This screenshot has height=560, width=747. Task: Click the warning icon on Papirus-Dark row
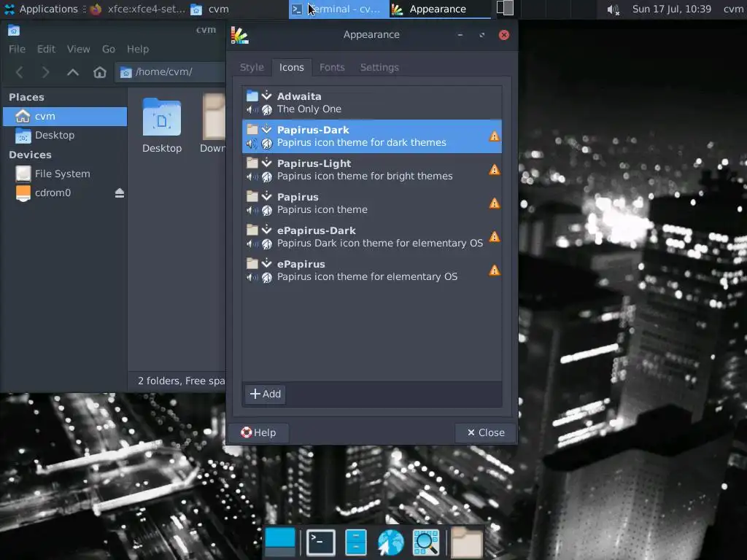click(x=495, y=136)
